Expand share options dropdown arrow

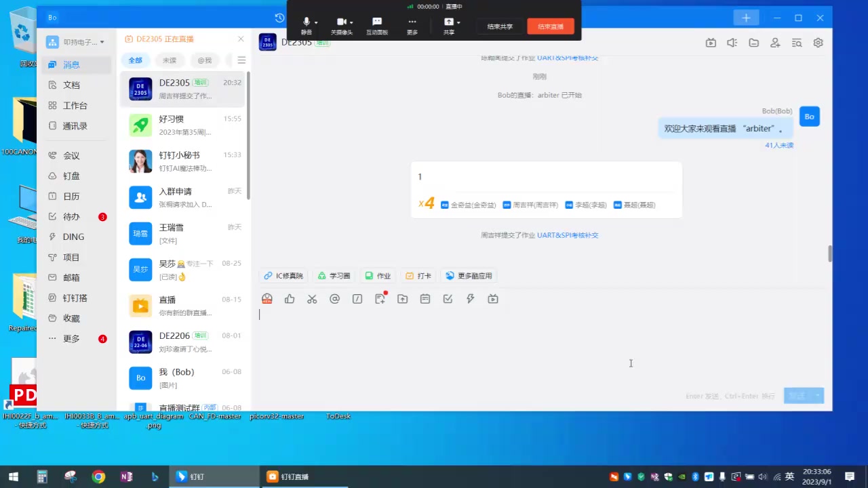458,23
